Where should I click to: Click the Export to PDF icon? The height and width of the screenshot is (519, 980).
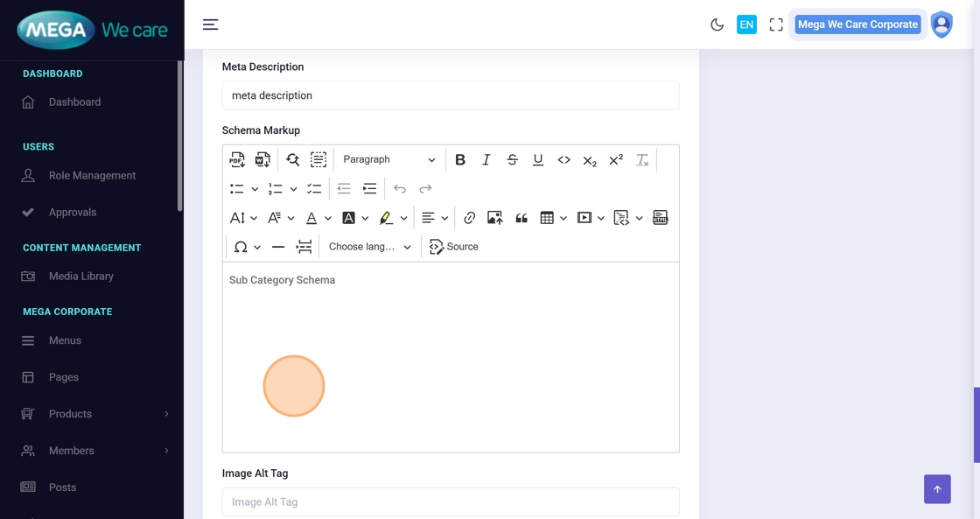click(237, 159)
